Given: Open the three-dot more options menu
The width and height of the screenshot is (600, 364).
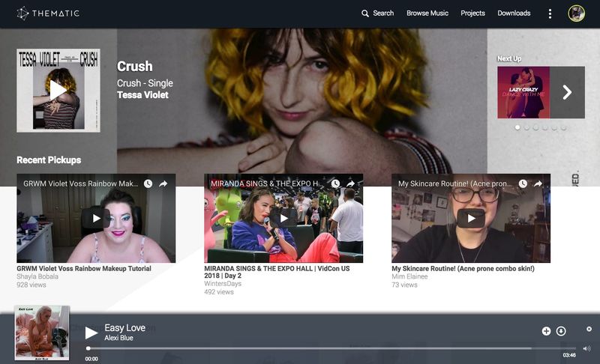Looking at the screenshot, I should [x=550, y=13].
